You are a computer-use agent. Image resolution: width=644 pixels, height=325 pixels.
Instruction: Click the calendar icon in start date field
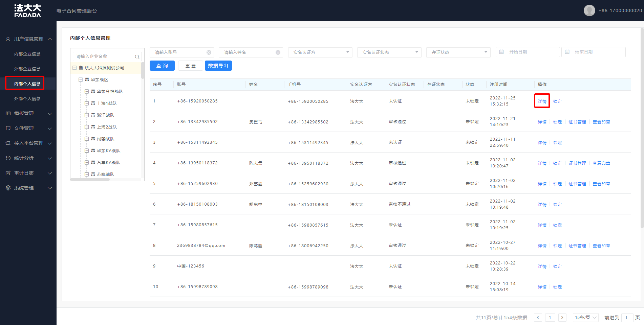click(x=501, y=52)
